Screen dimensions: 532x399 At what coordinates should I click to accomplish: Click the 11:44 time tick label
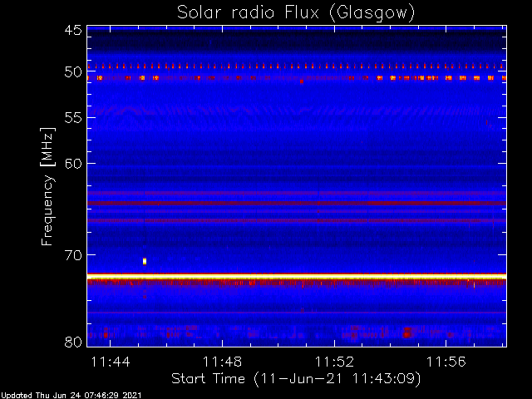pyautogui.click(x=111, y=362)
